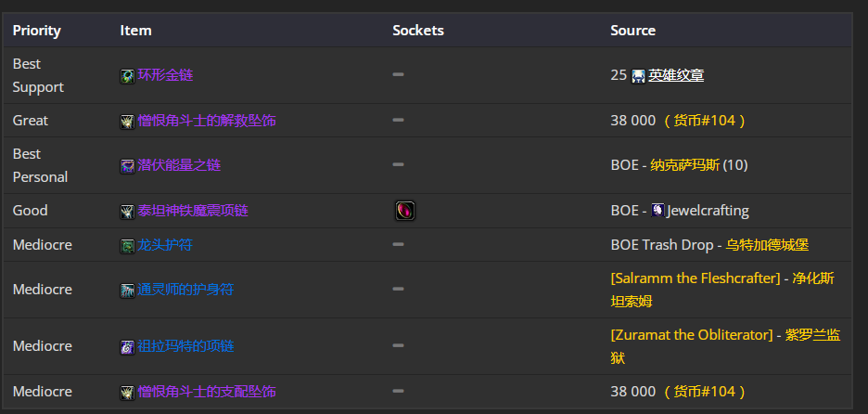Click the 通灵师的护身符 item icon
Image resolution: width=868 pixels, height=414 pixels.
click(x=127, y=291)
